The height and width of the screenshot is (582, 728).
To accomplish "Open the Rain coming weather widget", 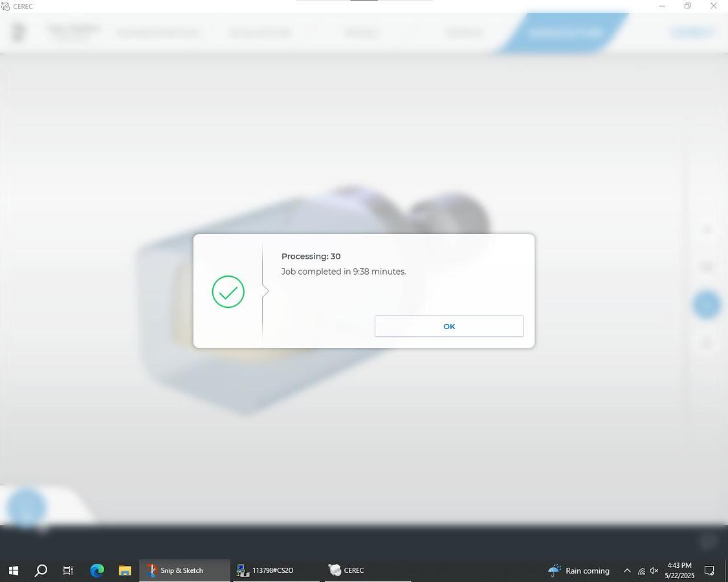I will coord(579,570).
